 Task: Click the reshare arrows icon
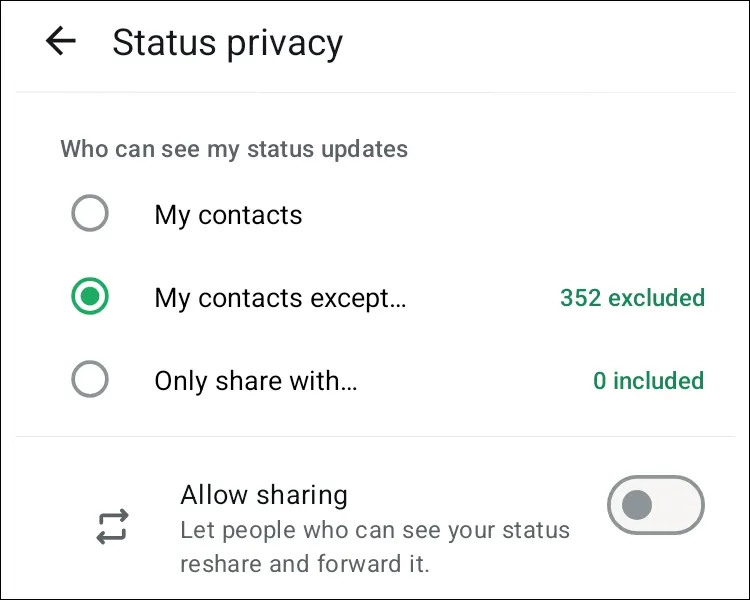pos(112,527)
